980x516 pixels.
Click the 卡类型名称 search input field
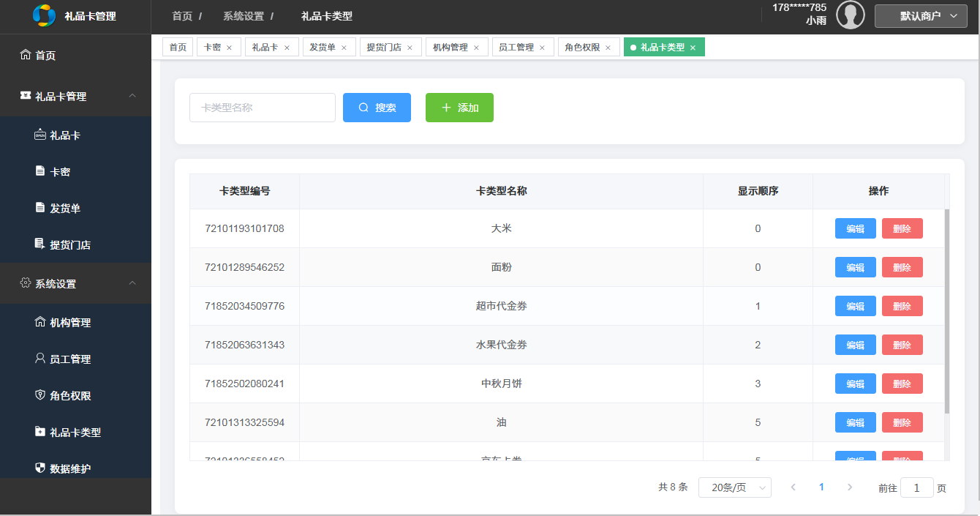tap(262, 108)
